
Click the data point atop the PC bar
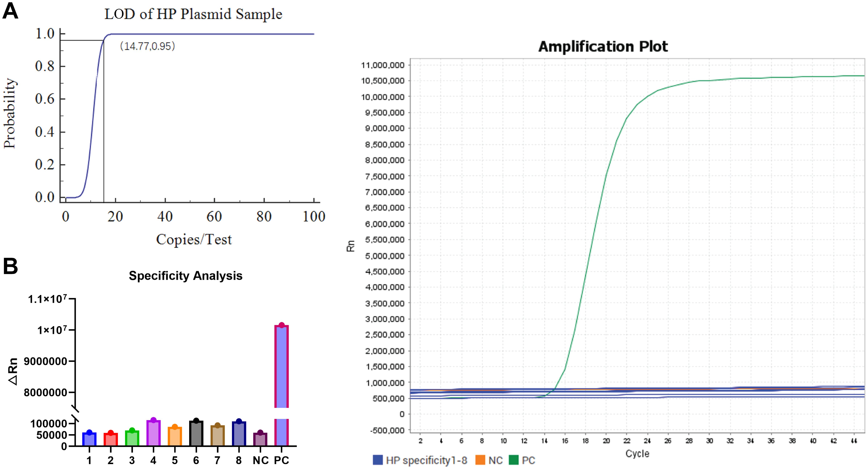point(282,325)
